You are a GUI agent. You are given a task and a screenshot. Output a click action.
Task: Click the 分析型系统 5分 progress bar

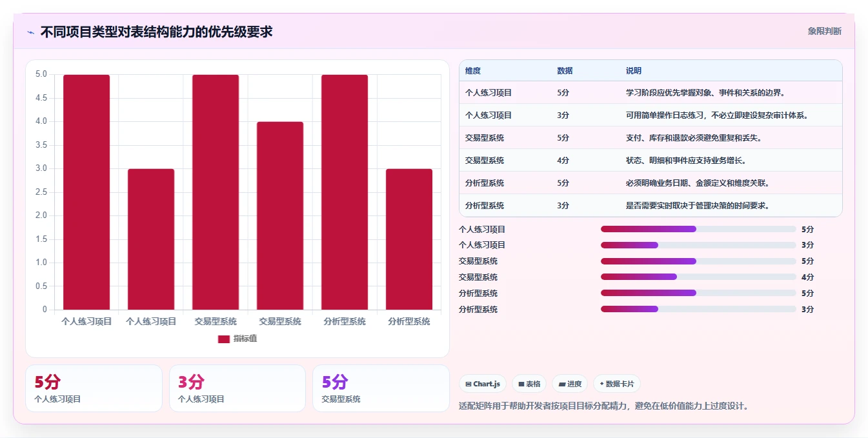click(x=698, y=293)
